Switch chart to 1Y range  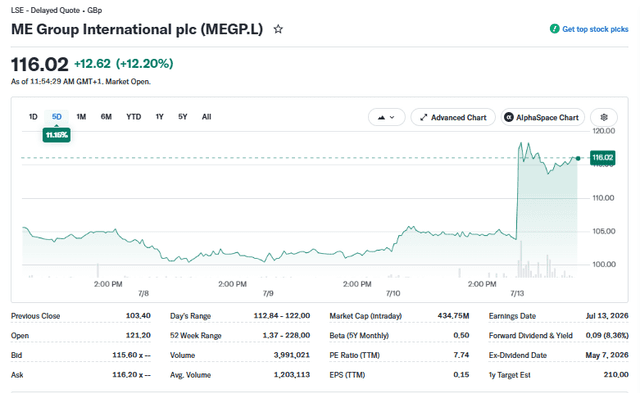point(159,117)
